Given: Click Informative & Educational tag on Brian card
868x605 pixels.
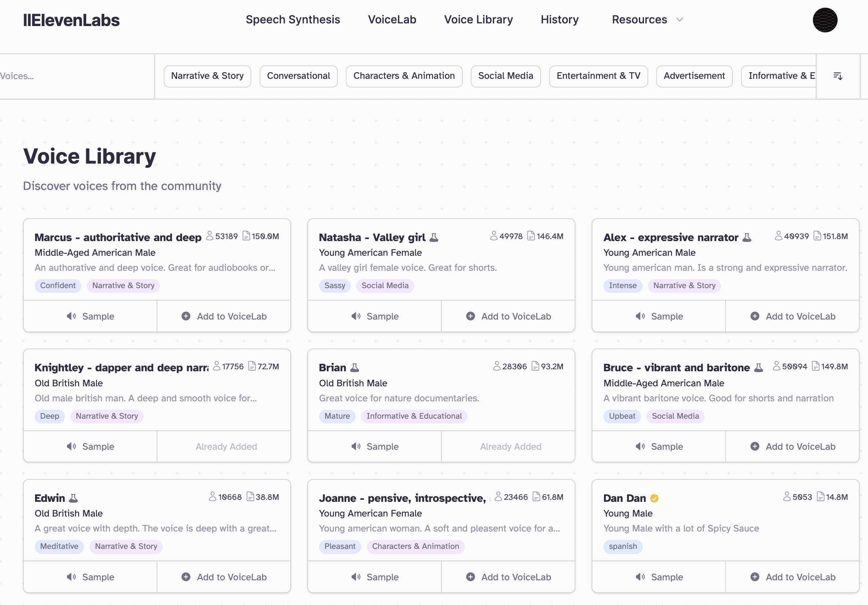Looking at the screenshot, I should pos(414,416).
